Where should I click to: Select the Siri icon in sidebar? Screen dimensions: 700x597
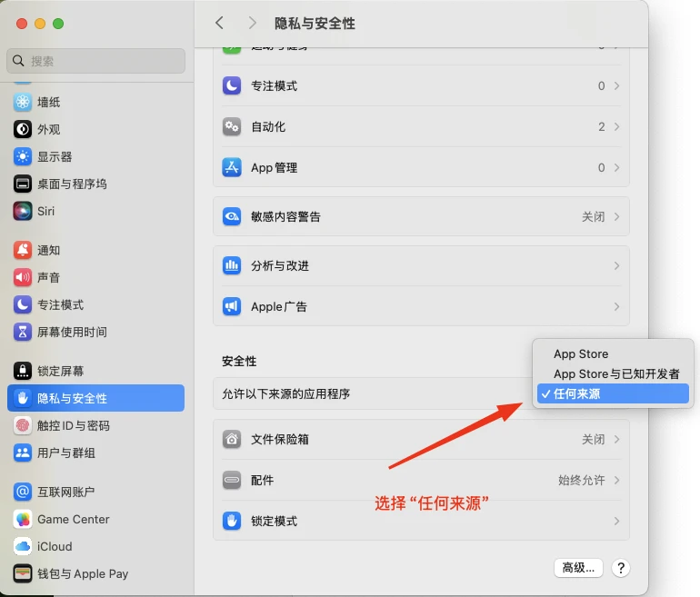23,211
